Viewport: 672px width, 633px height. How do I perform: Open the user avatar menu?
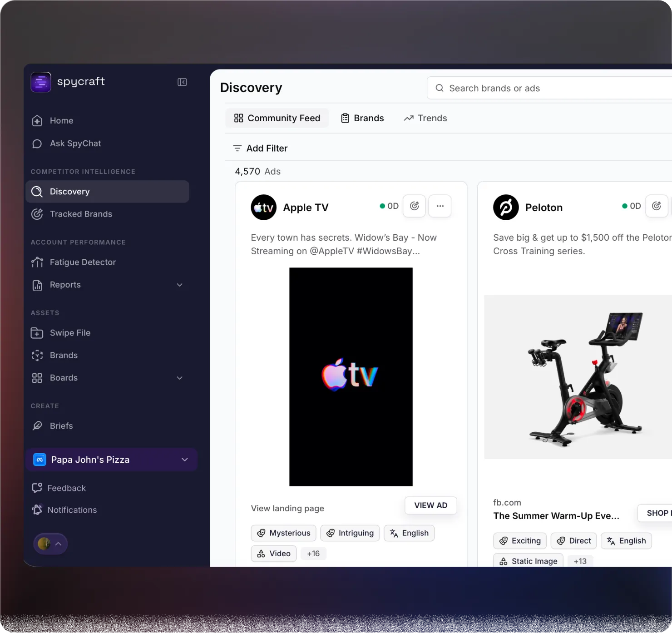tap(50, 544)
